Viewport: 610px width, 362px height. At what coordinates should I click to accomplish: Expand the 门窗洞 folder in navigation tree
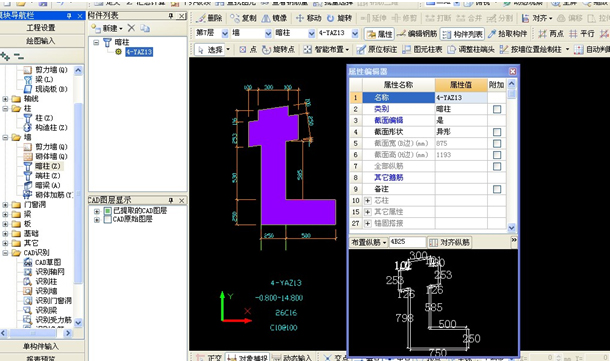tap(5, 205)
